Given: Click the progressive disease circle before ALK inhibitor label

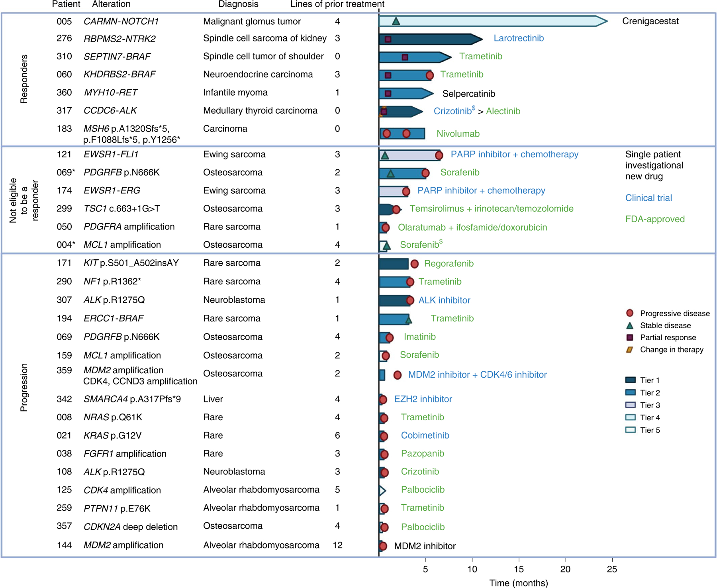Looking at the screenshot, I should (410, 300).
